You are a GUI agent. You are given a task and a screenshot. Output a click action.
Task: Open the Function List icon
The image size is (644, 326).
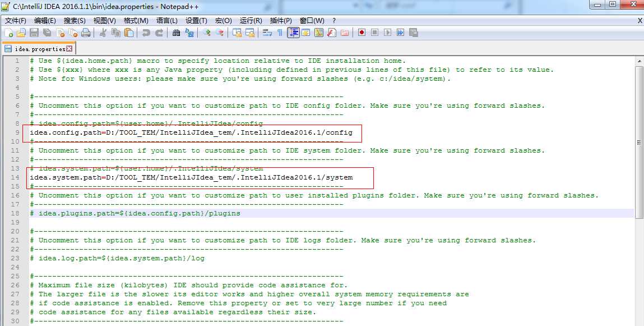(x=331, y=33)
